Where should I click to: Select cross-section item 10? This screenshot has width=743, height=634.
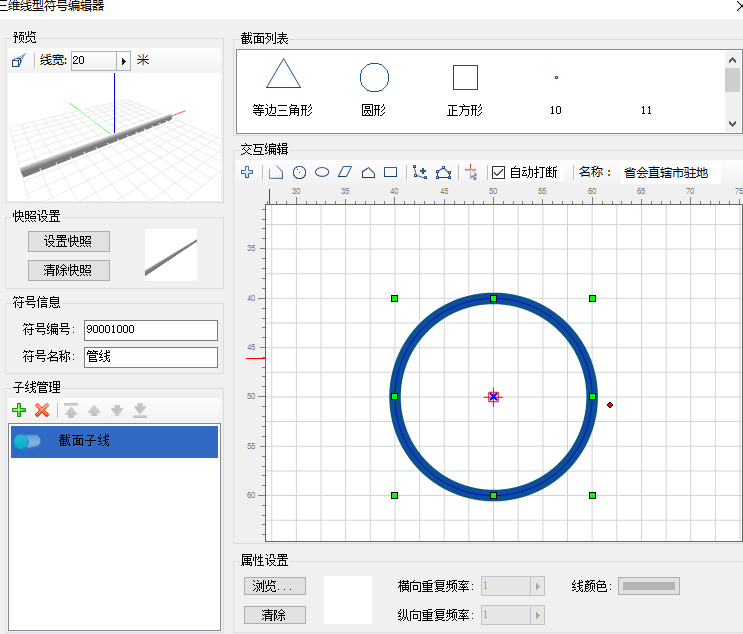[556, 95]
